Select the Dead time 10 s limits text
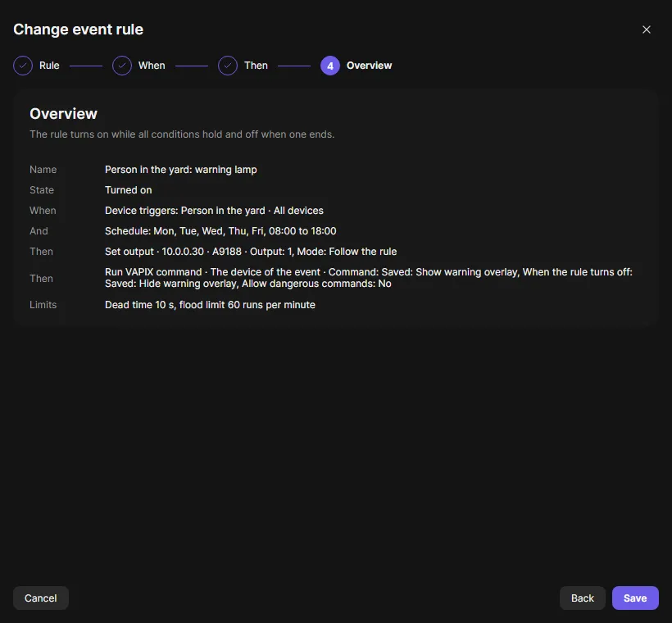 210,305
